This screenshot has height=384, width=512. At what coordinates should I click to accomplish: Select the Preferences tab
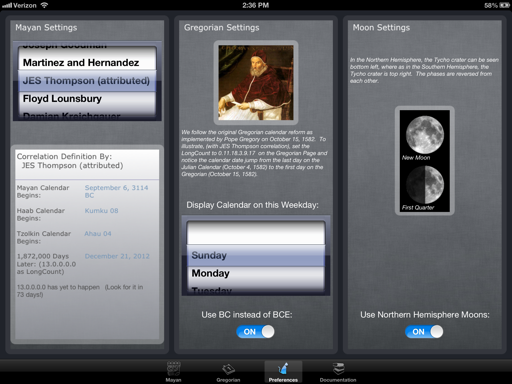click(x=283, y=372)
